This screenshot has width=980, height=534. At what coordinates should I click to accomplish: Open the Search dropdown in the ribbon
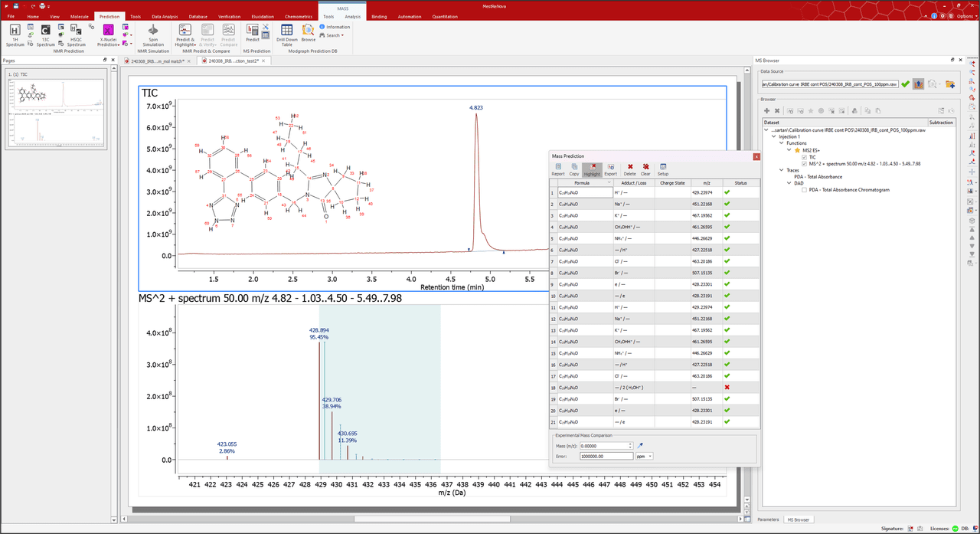[332, 35]
